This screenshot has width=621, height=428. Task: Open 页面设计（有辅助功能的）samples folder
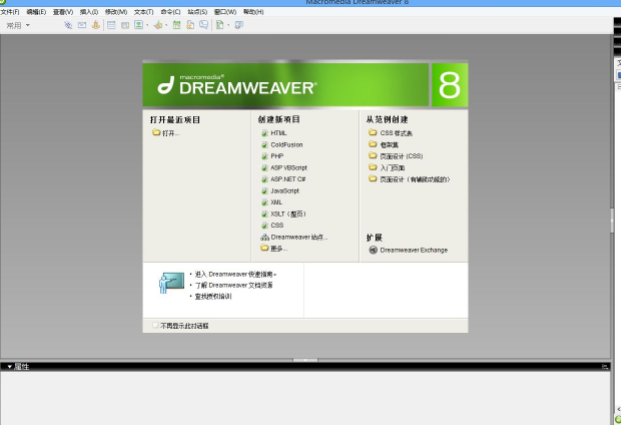click(410, 179)
